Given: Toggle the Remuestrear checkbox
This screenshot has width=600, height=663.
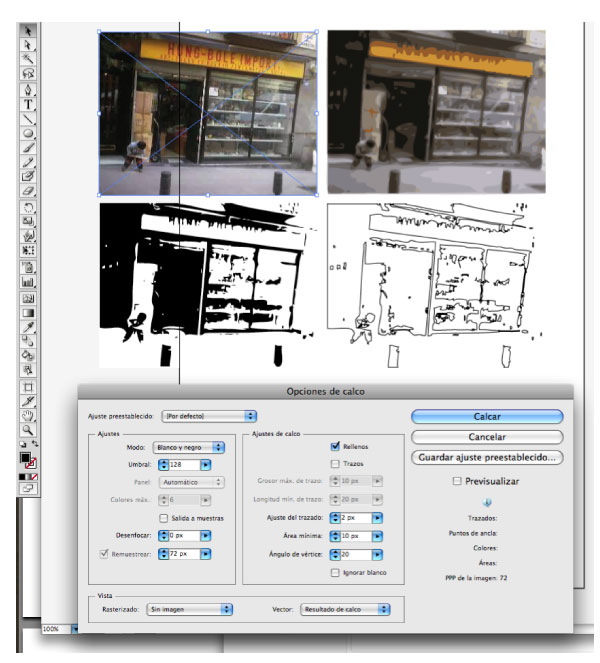Looking at the screenshot, I should (x=104, y=553).
